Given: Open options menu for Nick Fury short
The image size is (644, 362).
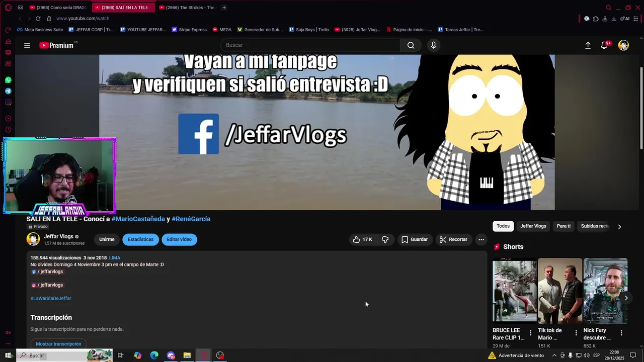Looking at the screenshot, I should (x=621, y=333).
